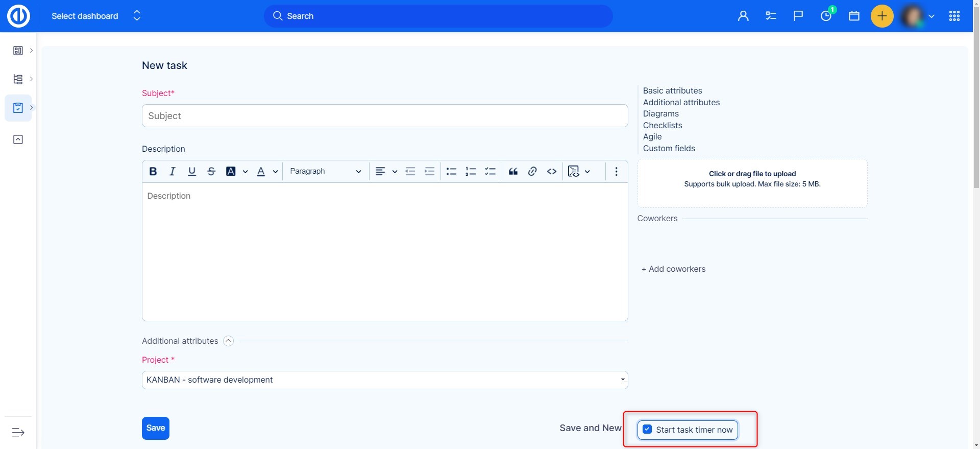Insert a block quote
Viewport: 980px width, 449px height.
pyautogui.click(x=513, y=172)
